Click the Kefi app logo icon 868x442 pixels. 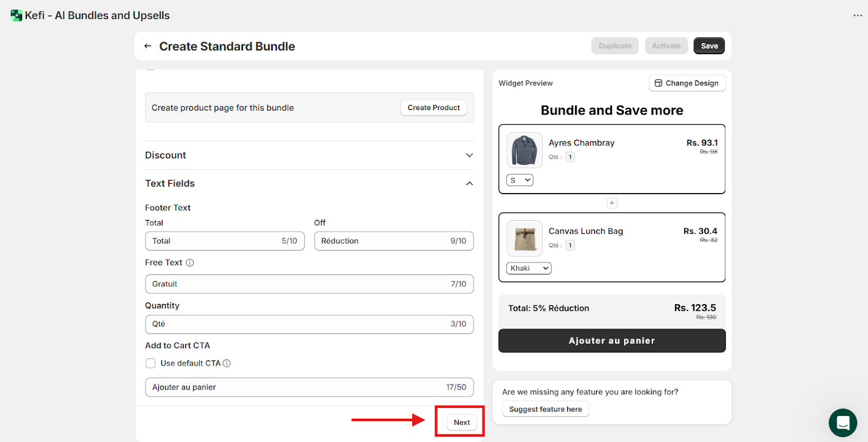pos(16,15)
